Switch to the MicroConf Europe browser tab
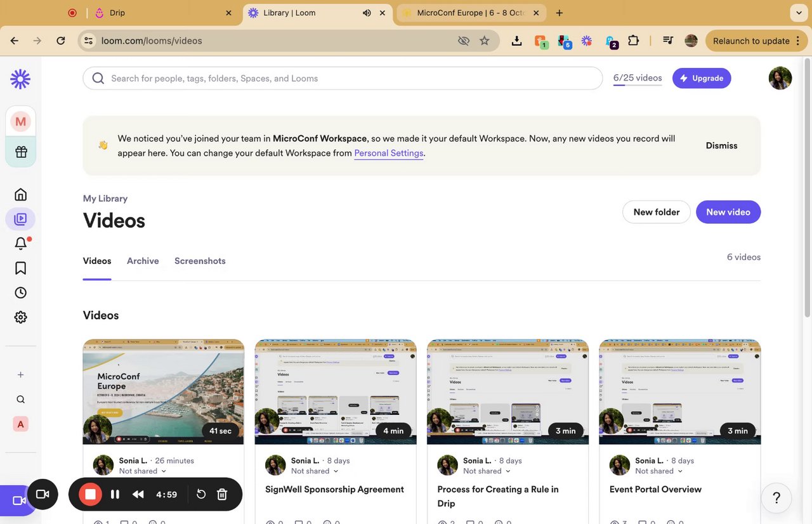812x524 pixels. click(x=471, y=13)
